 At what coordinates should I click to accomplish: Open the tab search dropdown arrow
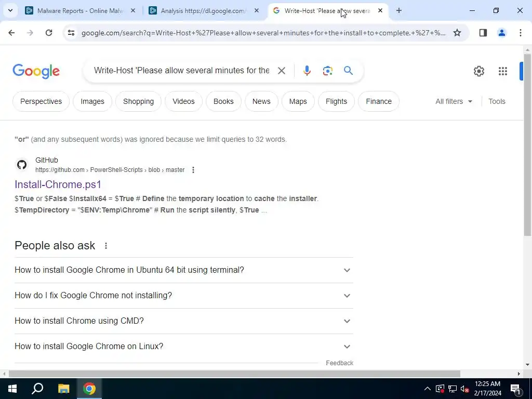click(10, 10)
